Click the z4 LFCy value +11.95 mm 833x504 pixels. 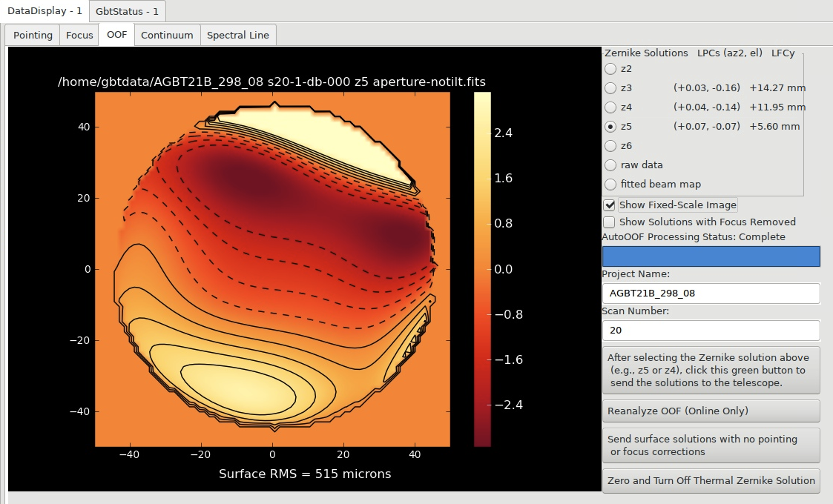click(x=777, y=107)
